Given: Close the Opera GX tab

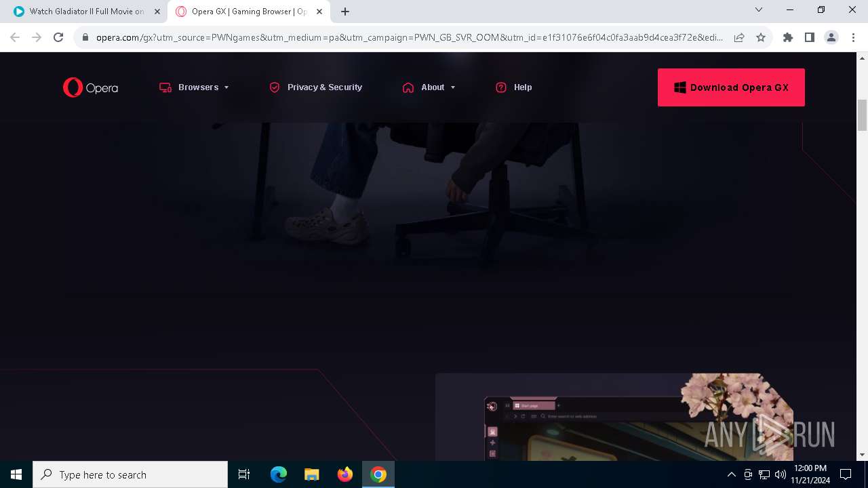Looking at the screenshot, I should coord(319,12).
